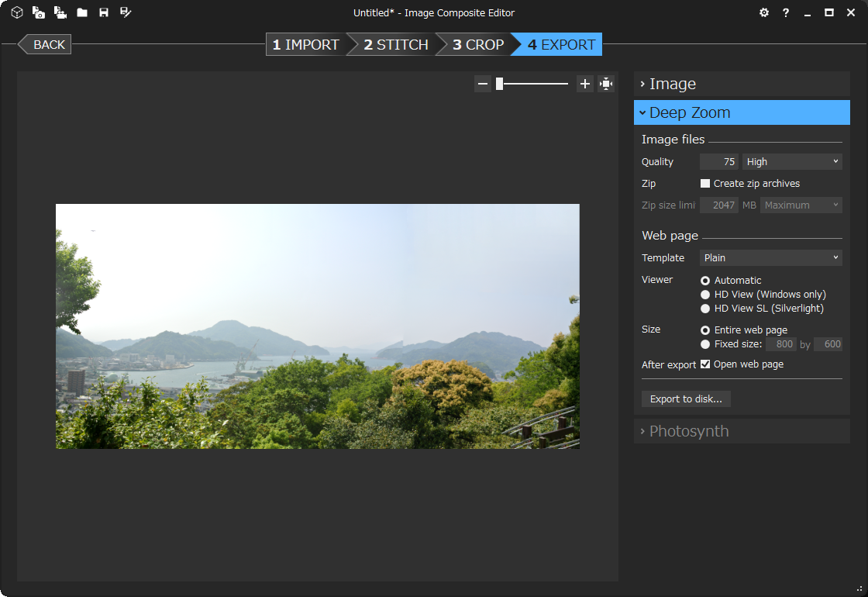
Task: Create a new panorama from images
Action: [38, 12]
